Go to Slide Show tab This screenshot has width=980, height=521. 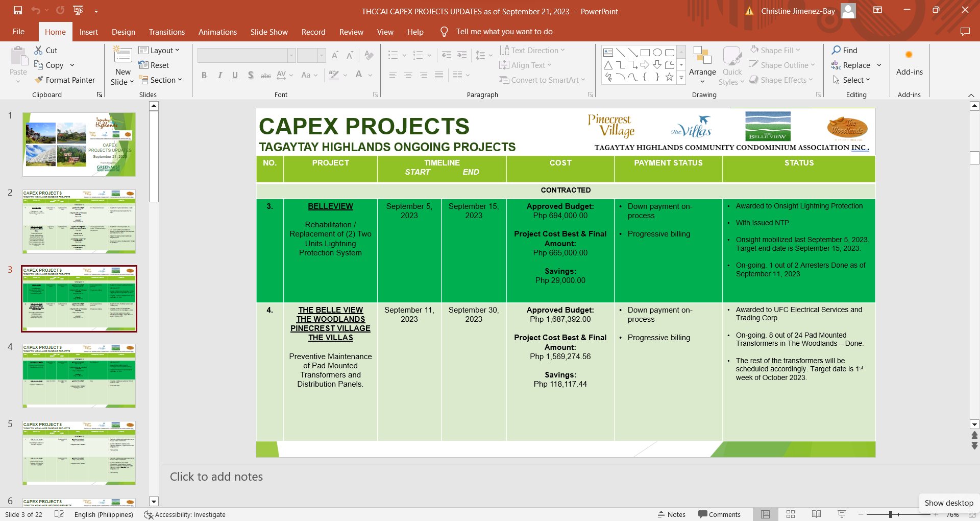[269, 32]
